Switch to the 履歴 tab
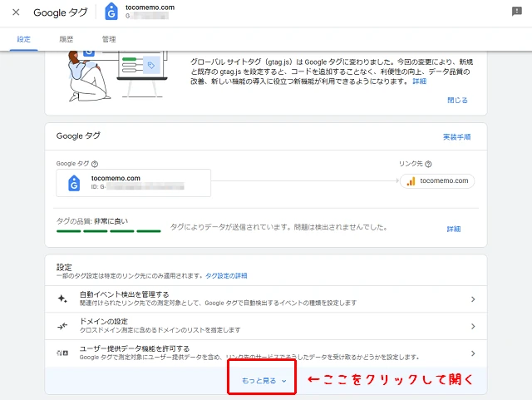Image resolution: width=532 pixels, height=400 pixels. (x=66, y=39)
